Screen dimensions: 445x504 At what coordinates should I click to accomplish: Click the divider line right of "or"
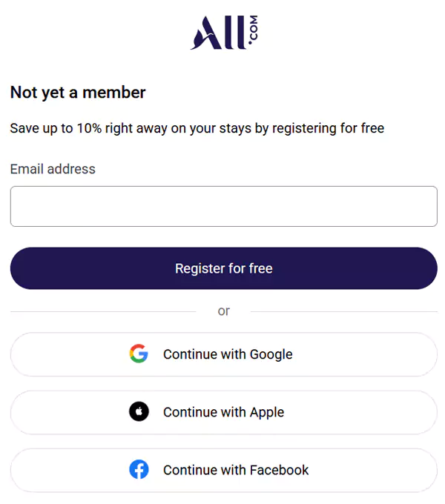tap(343, 312)
